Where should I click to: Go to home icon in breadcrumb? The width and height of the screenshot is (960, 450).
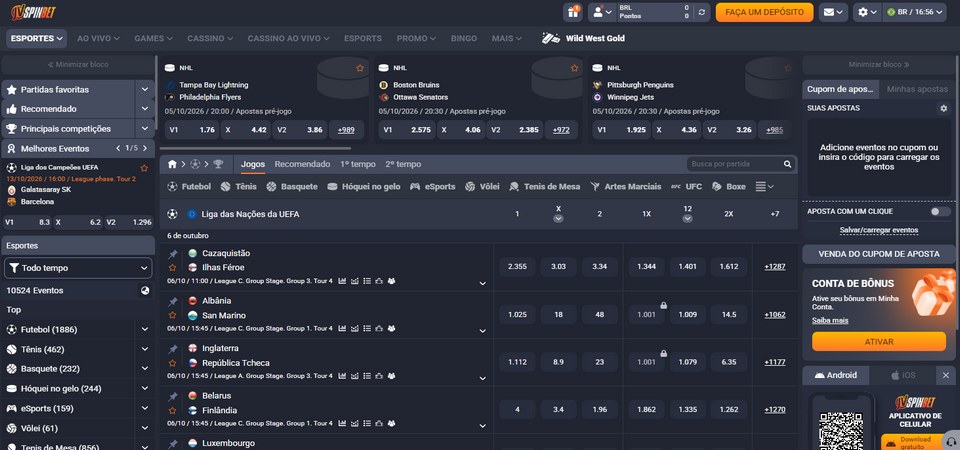173,164
